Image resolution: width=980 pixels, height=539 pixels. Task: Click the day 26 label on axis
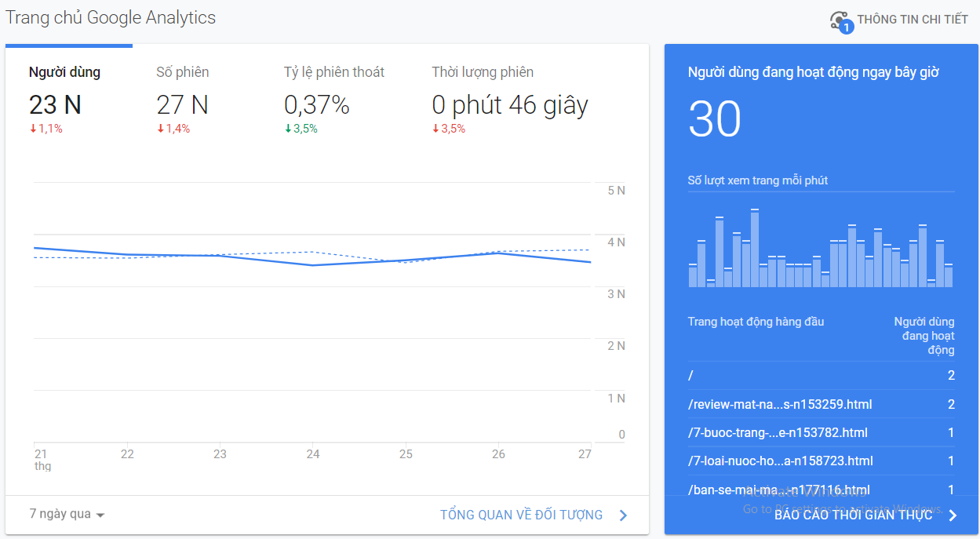pyautogui.click(x=498, y=454)
